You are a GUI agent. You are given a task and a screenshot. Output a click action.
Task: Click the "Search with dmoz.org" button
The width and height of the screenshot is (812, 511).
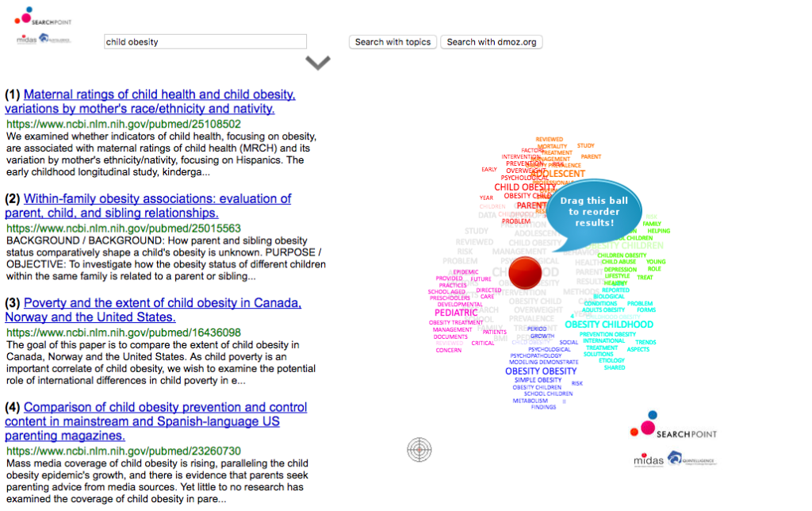coord(492,42)
